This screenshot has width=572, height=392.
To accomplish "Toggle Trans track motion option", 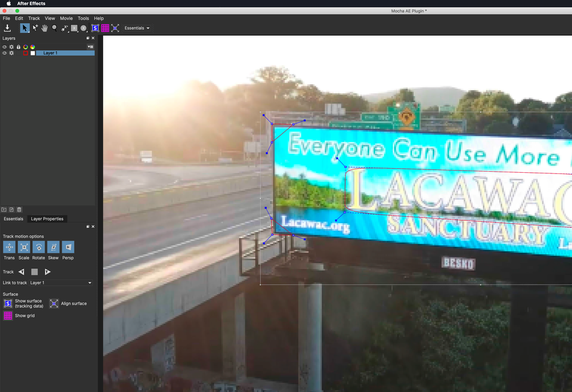I will tap(9, 247).
